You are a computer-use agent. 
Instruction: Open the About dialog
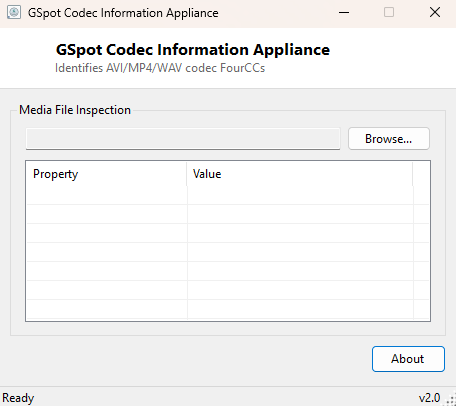point(408,359)
